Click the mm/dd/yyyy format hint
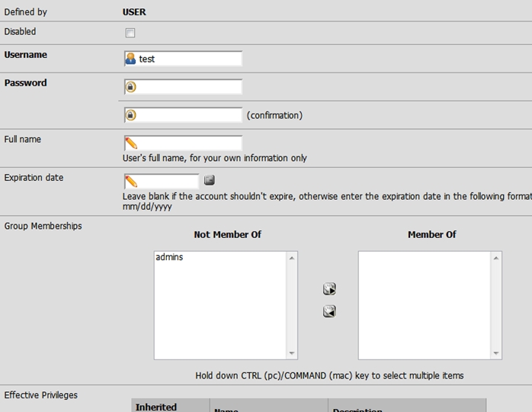This screenshot has width=532, height=412. point(147,207)
